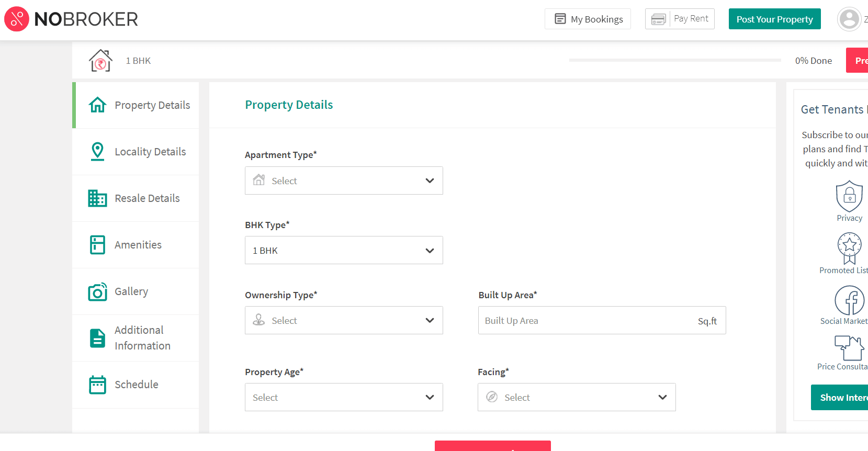868x451 pixels.
Task: Click the Post Your Property button
Action: 774,19
